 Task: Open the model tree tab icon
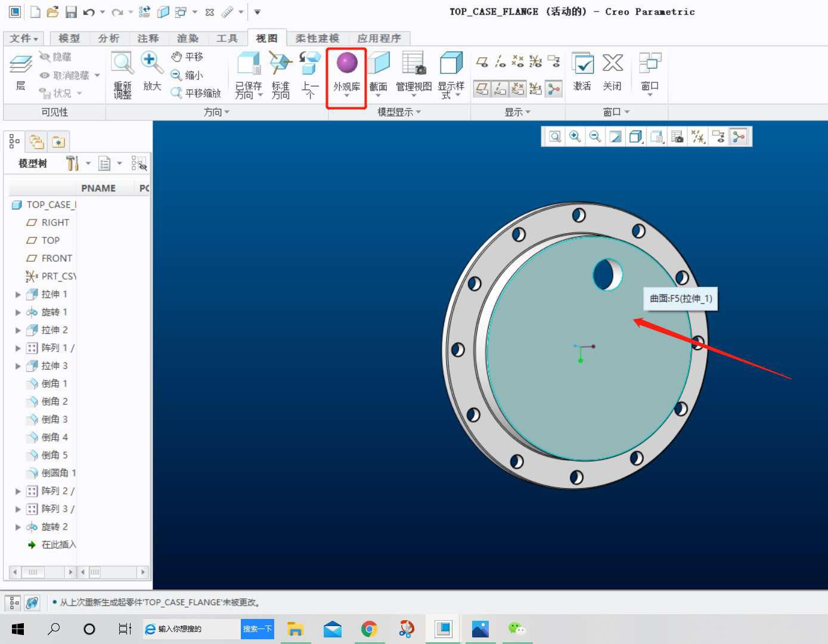point(15,141)
